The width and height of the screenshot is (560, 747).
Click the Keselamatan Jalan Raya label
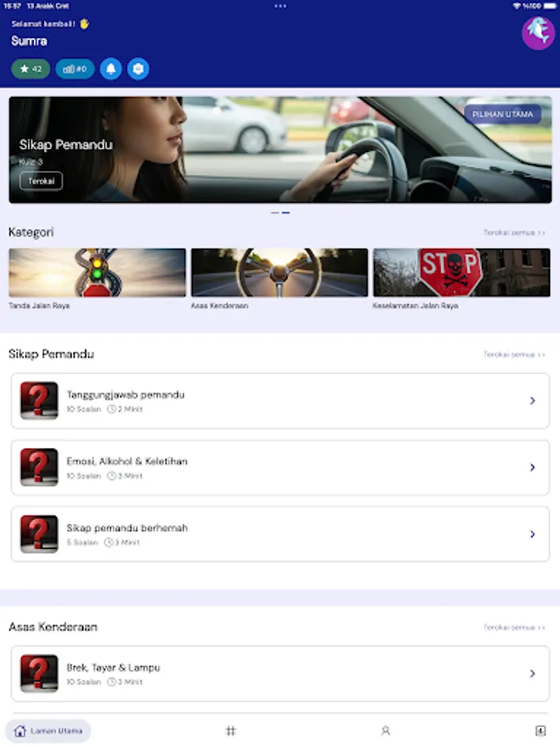coord(416,305)
